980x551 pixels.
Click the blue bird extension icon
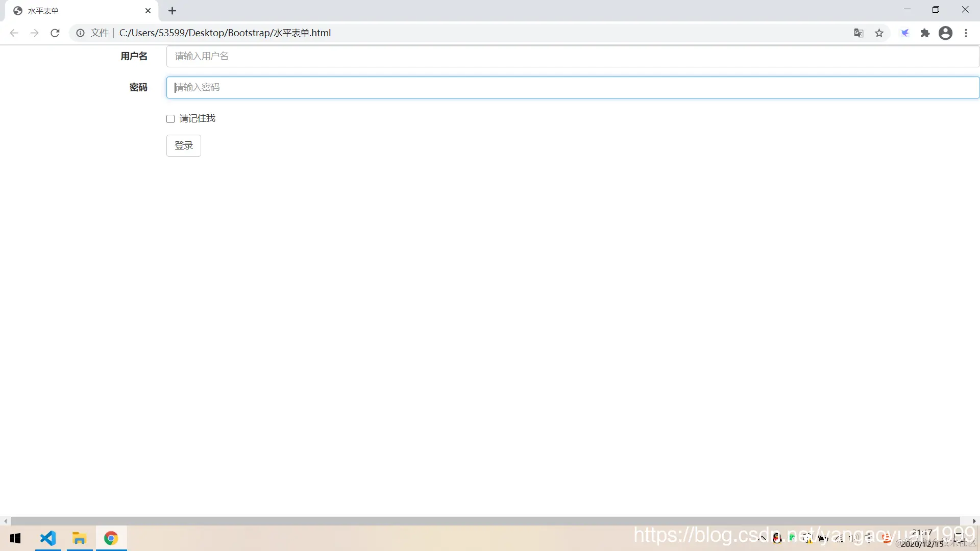click(x=905, y=33)
